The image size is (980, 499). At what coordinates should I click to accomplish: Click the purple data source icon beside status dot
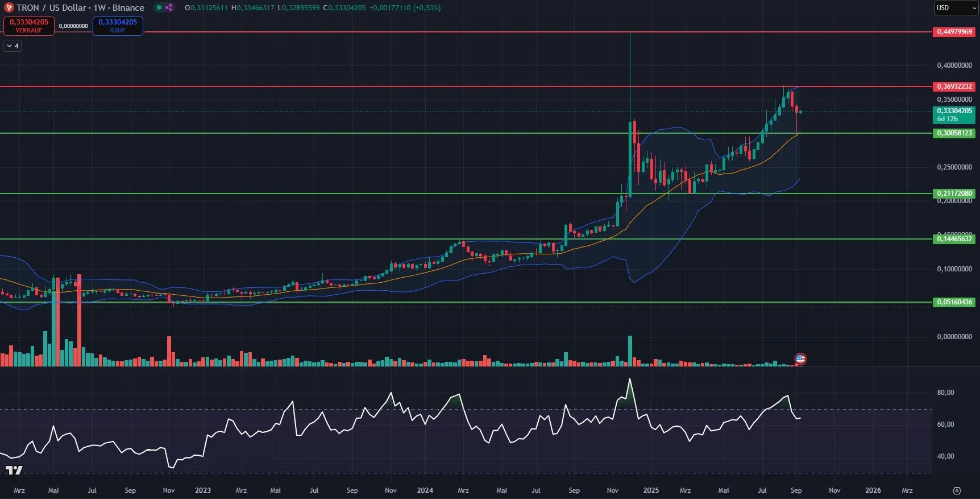(x=169, y=7)
